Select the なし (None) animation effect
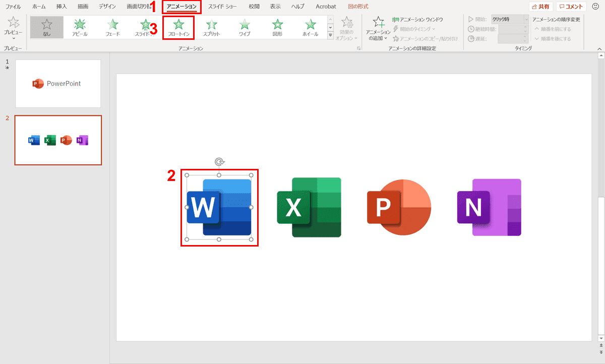This screenshot has height=364, width=605. (x=46, y=28)
